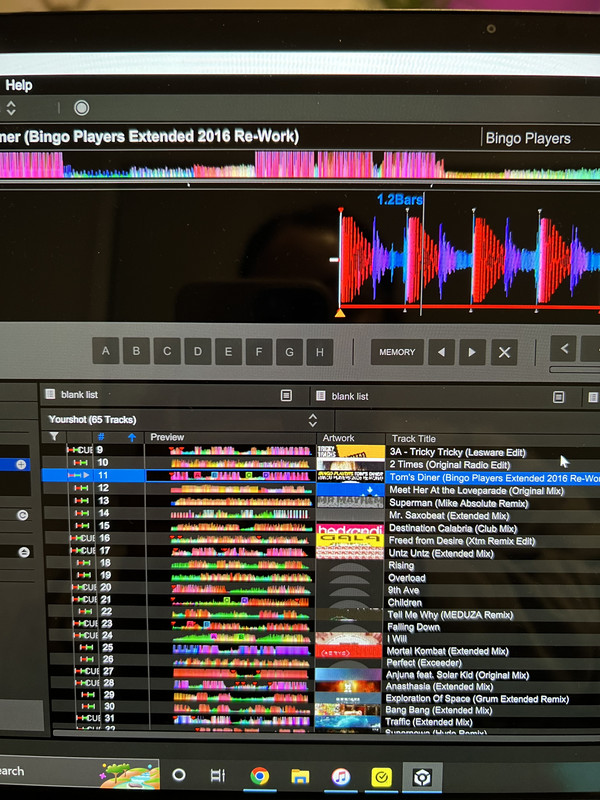Switch to the first blank list tab
This screenshot has width=600, height=800.
tap(79, 394)
